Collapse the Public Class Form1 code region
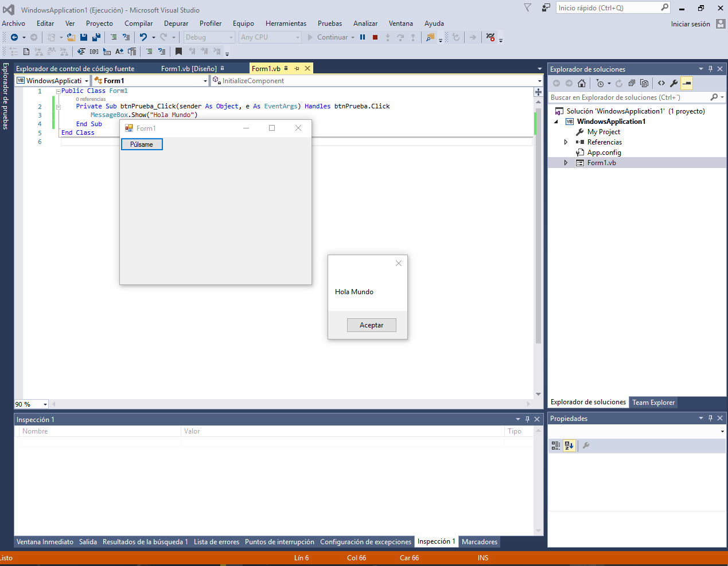This screenshot has width=728, height=566. tap(58, 91)
